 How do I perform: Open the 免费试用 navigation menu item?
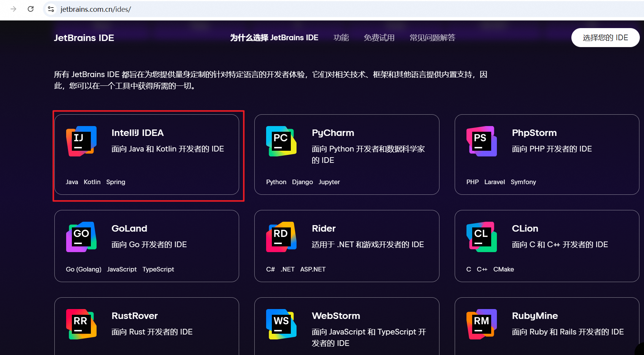(379, 38)
